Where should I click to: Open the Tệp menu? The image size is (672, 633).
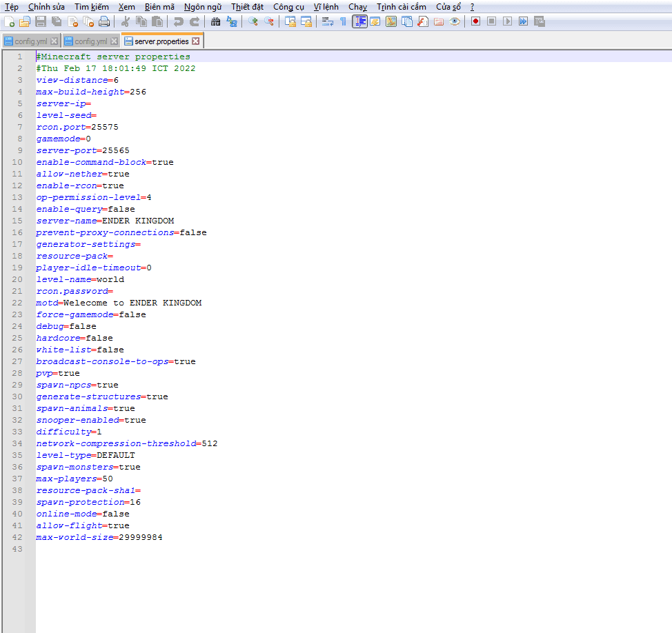[12, 7]
